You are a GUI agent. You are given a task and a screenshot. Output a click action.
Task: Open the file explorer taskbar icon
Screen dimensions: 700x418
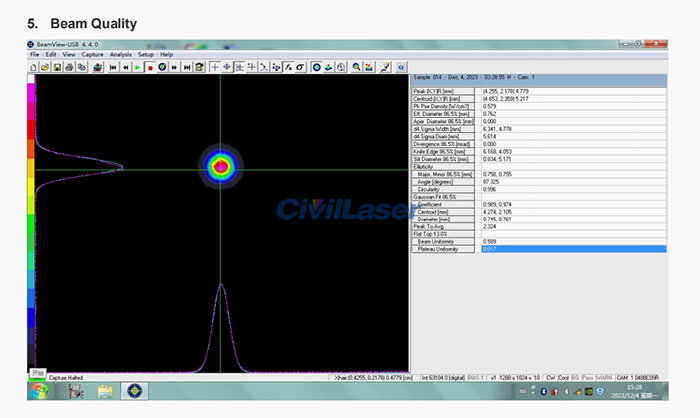click(x=106, y=391)
